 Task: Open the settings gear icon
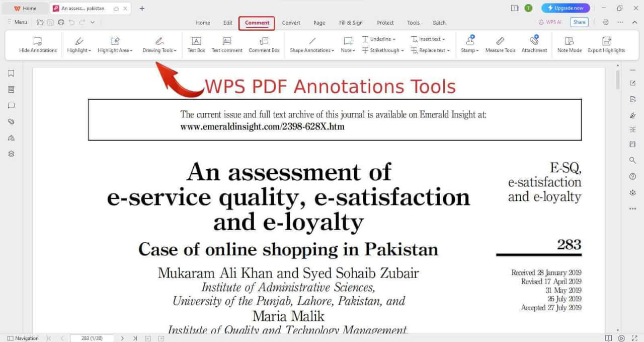[x=606, y=22]
